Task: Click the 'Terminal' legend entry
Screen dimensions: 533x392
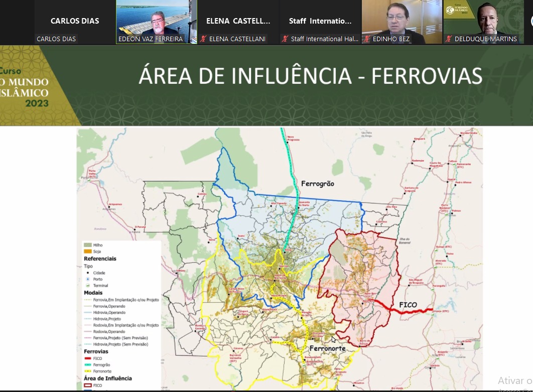Action: point(100,286)
